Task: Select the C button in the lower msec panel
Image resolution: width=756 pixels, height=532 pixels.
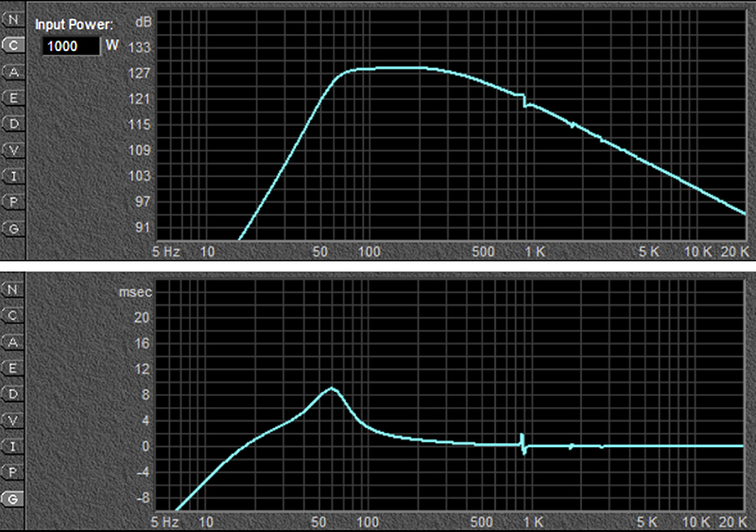Action: click(x=12, y=316)
